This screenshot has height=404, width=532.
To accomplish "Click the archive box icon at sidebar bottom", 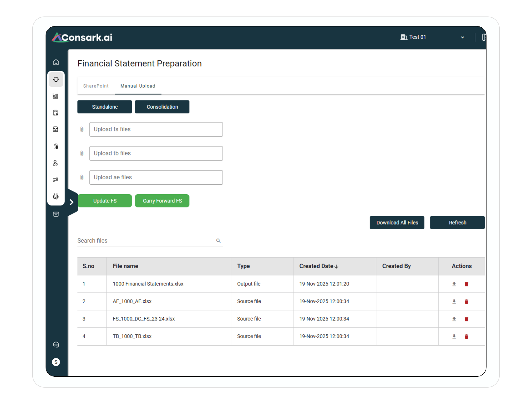I will coord(56,214).
